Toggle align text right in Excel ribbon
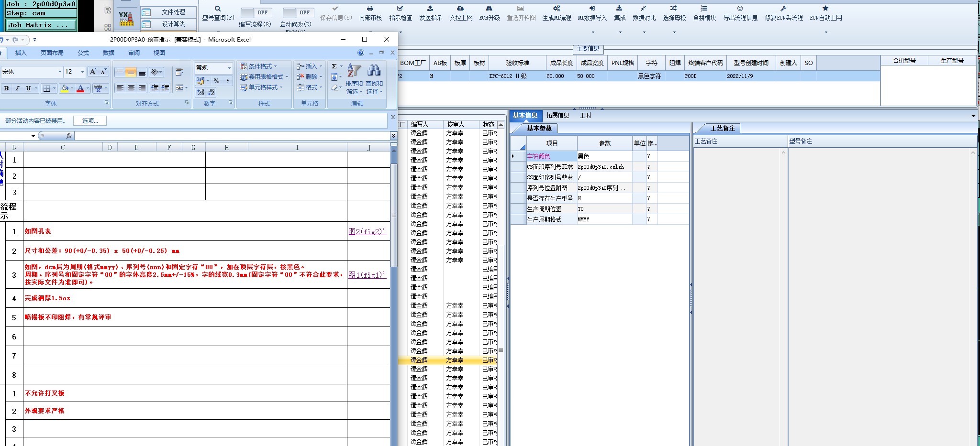Viewport: 980px width, 446px height. 142,88
